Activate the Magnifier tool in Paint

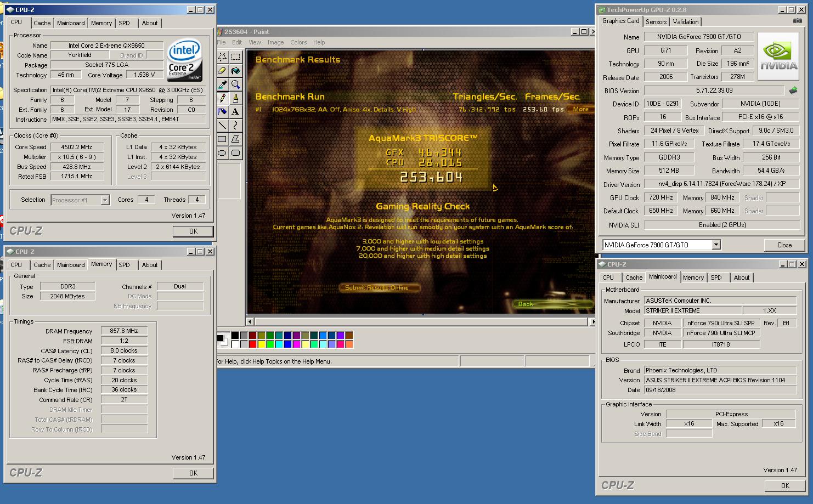tap(236, 84)
